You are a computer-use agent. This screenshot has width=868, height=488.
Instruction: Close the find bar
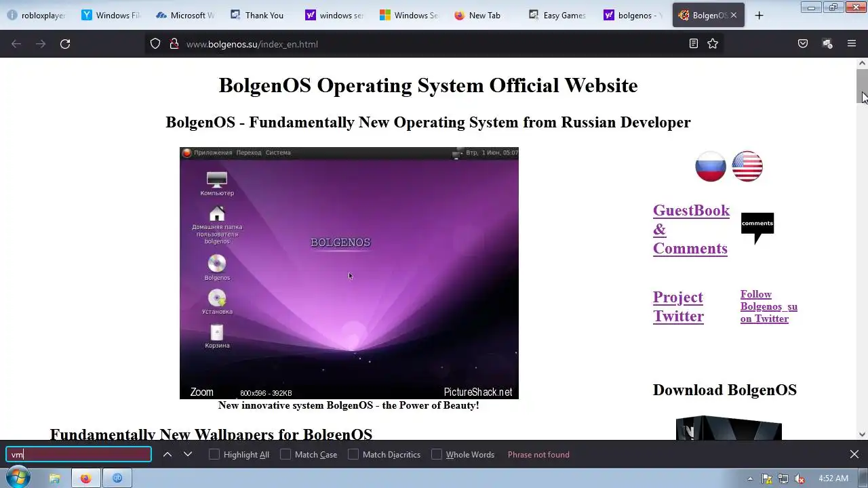pos(854,454)
